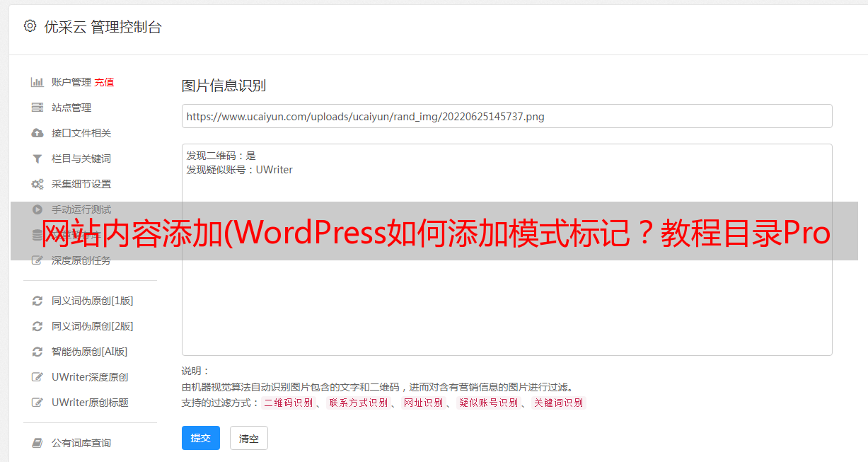
Task: Click the gear icon beside 优采云 管理控制台
Action: (x=30, y=26)
